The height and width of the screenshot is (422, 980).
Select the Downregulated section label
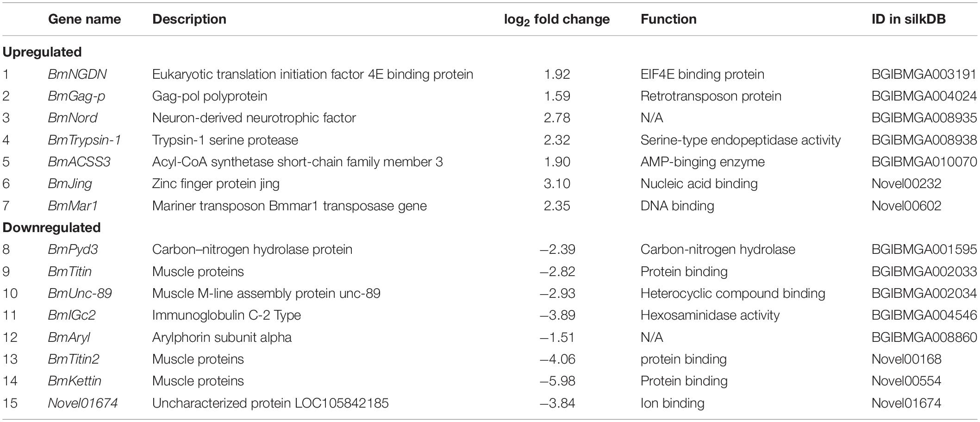coord(52,227)
